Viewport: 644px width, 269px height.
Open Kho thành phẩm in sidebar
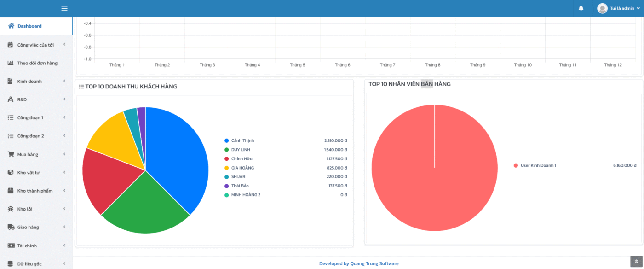(x=35, y=191)
